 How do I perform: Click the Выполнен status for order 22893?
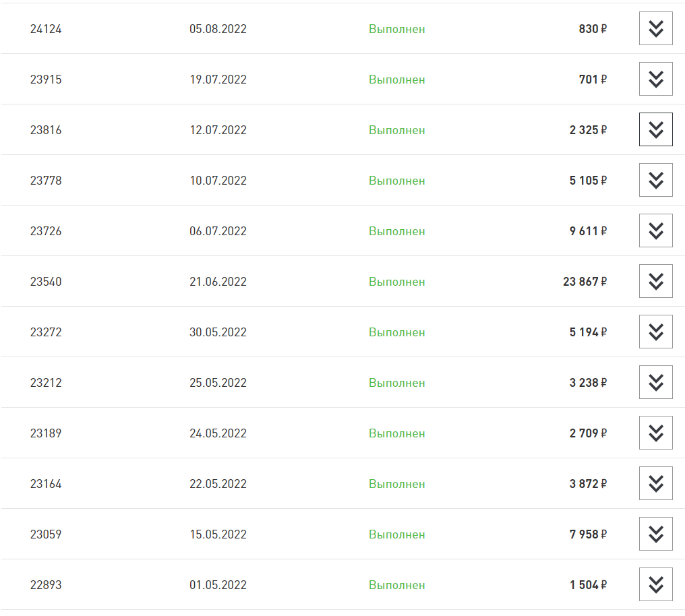point(396,585)
